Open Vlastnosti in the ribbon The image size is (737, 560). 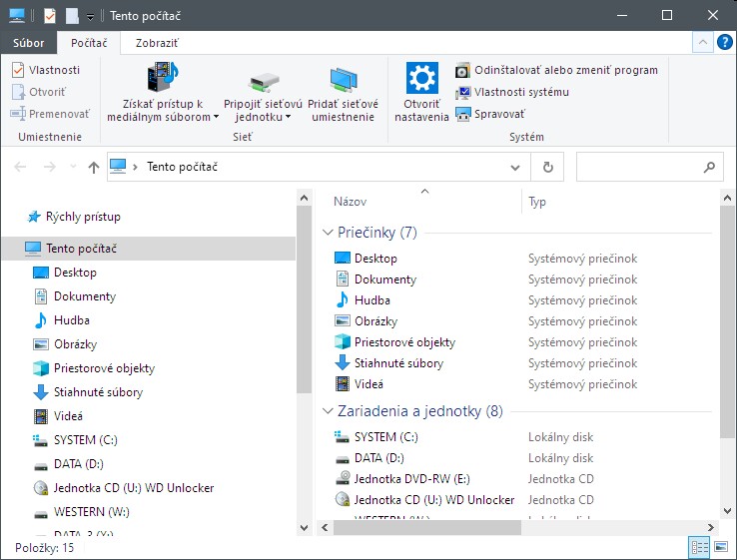[46, 70]
